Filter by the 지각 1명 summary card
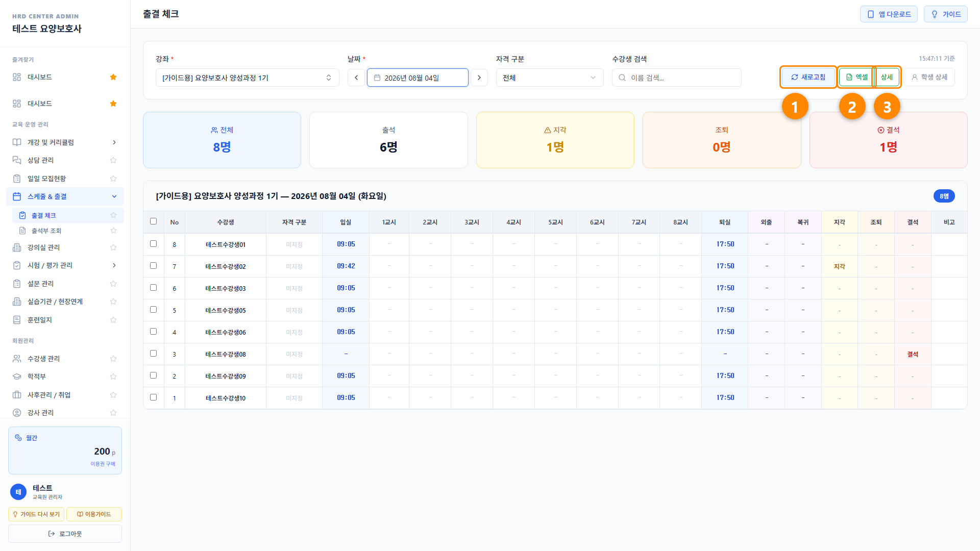Image resolution: width=980 pixels, height=551 pixels. 555,140
